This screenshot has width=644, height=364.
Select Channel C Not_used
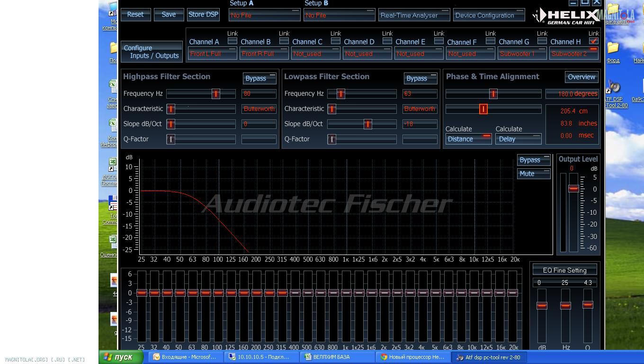pyautogui.click(x=316, y=54)
